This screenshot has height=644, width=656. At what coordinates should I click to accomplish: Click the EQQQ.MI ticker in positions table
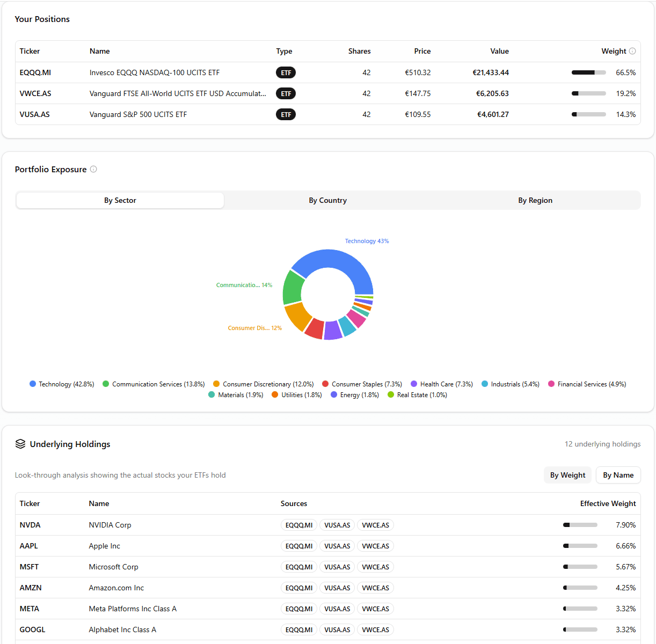(35, 72)
